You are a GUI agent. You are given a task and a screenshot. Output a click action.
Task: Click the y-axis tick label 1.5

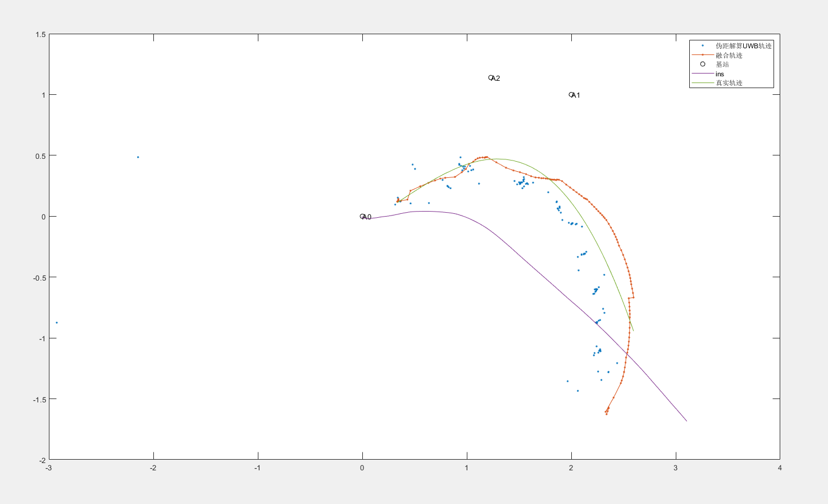click(40, 35)
